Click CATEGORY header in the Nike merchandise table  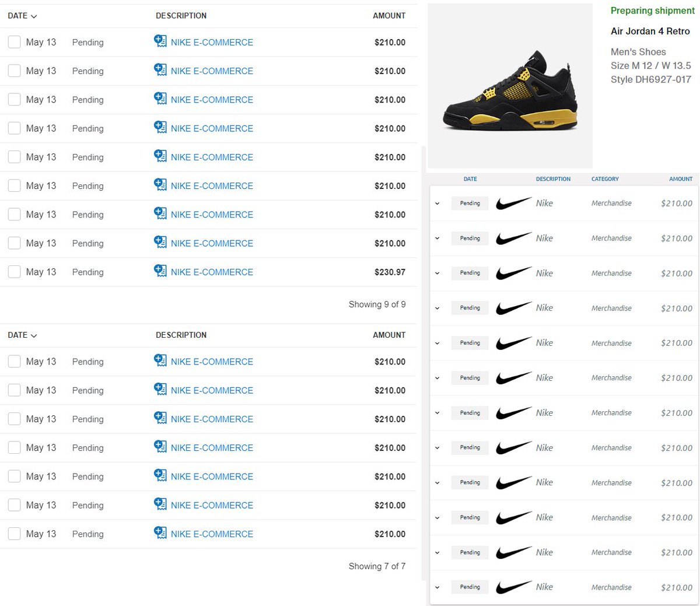tap(605, 179)
